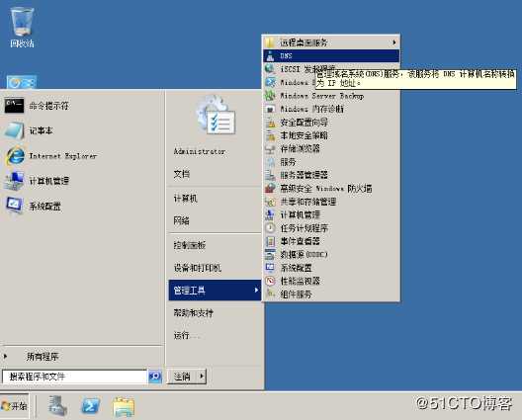Click the Windows 内存诊断 icon
This screenshot has height=420, width=522.
coord(270,109)
